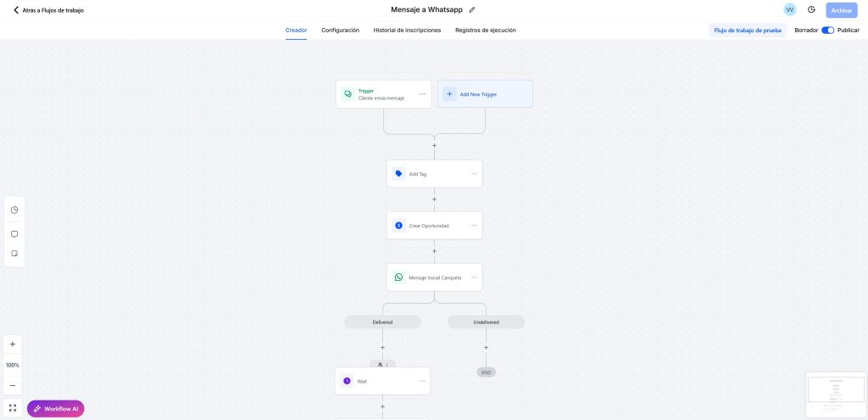Screen dimensions: 868x420
Task: Click the 100% zoom level
Action: 13,365
